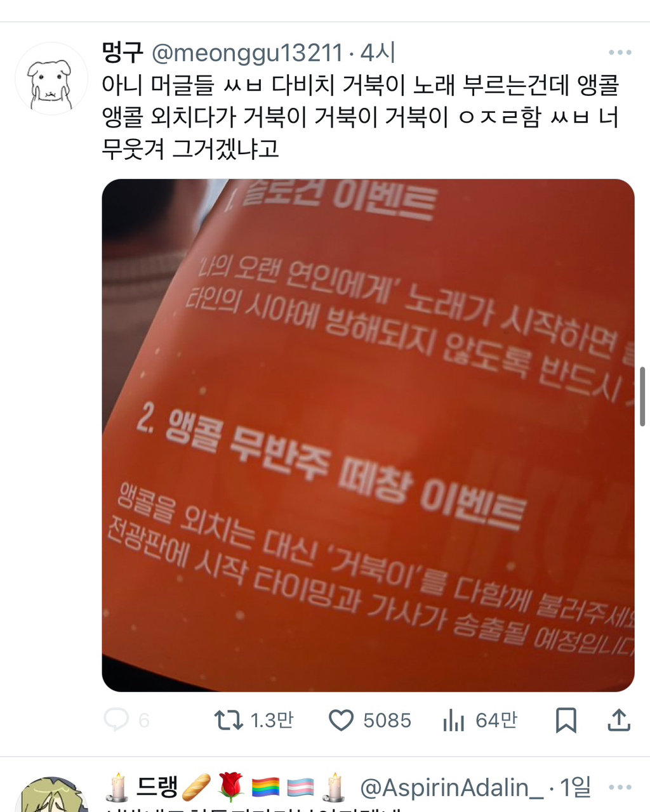This screenshot has height=812, width=650.
Task: View tweet analytics bar chart icon
Action: click(453, 720)
